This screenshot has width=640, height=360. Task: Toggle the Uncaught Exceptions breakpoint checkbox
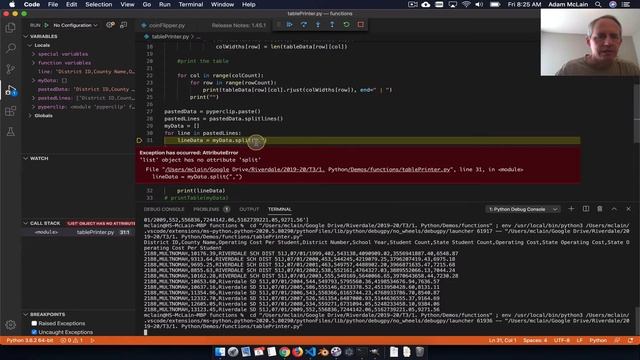[34, 332]
